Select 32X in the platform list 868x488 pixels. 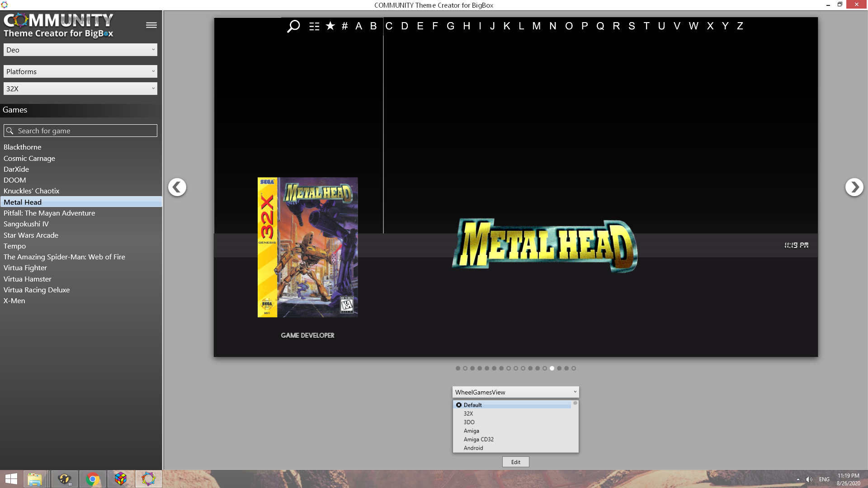[512, 413]
